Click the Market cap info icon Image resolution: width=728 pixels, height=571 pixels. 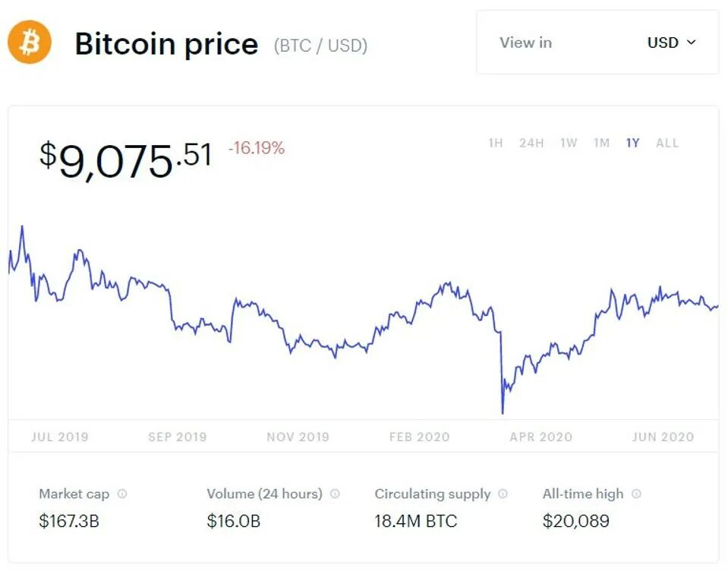point(122,494)
